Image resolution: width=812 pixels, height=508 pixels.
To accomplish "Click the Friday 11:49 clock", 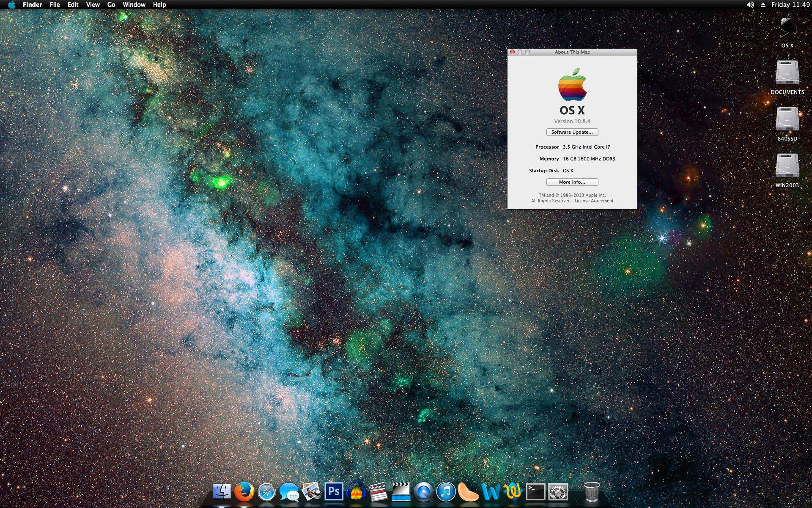I will [790, 5].
